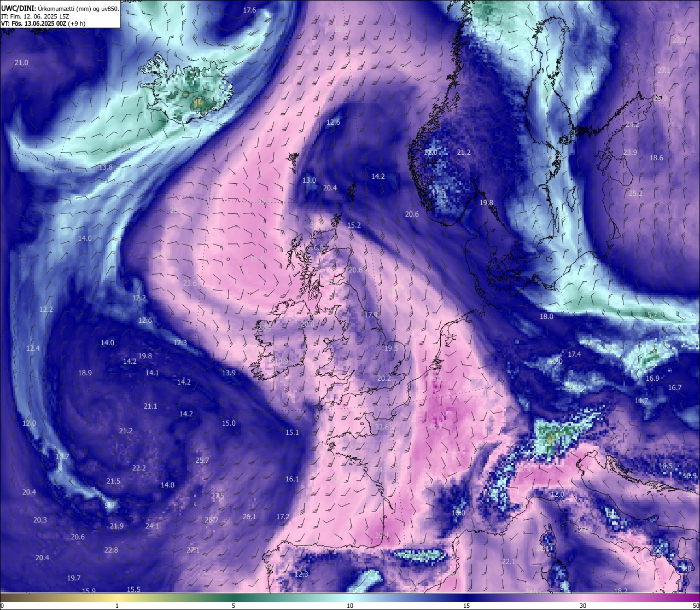Select the '21.0' value at the map's upper left
Viewport: 700px width, 610px height.
pyautogui.click(x=21, y=63)
